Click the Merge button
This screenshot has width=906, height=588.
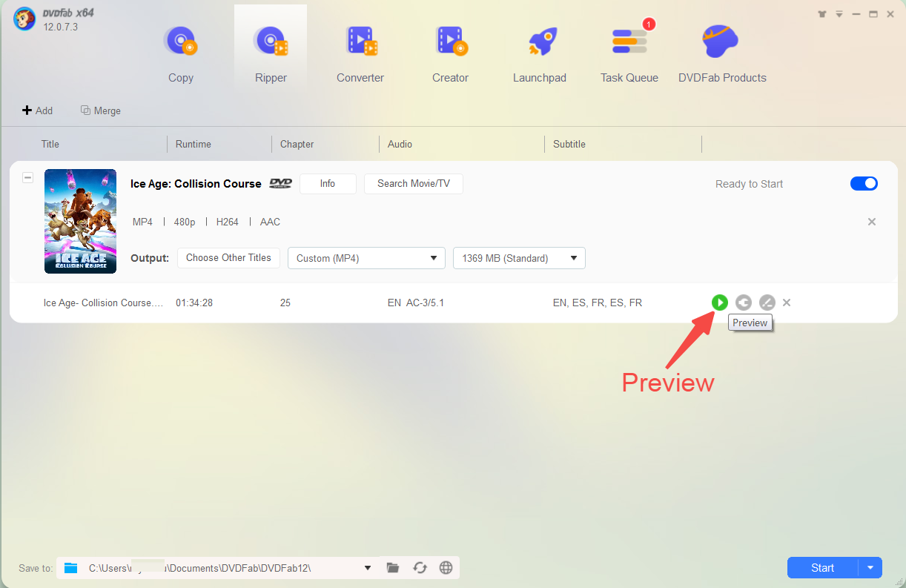(101, 110)
